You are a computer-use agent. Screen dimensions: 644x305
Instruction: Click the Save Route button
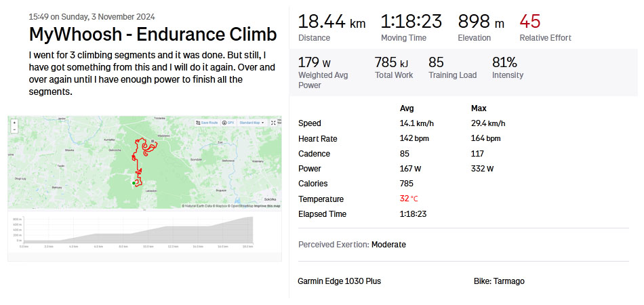(207, 123)
